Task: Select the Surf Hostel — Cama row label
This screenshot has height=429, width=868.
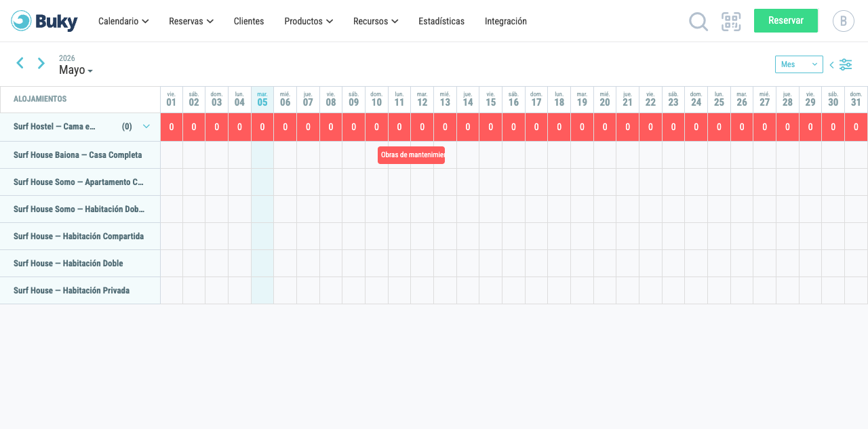Action: [54, 127]
